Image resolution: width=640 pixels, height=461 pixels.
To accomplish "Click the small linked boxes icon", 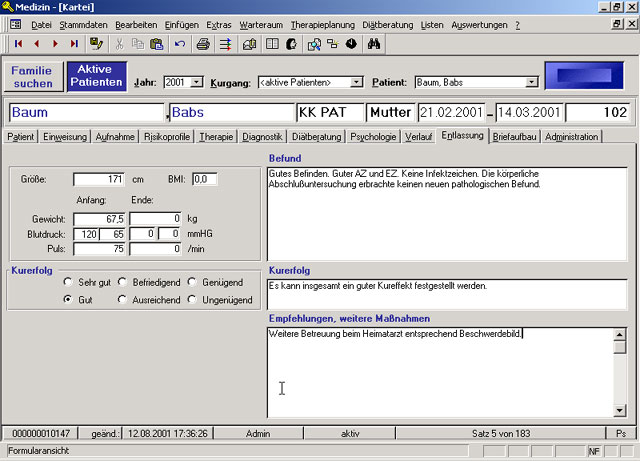I will (333, 44).
